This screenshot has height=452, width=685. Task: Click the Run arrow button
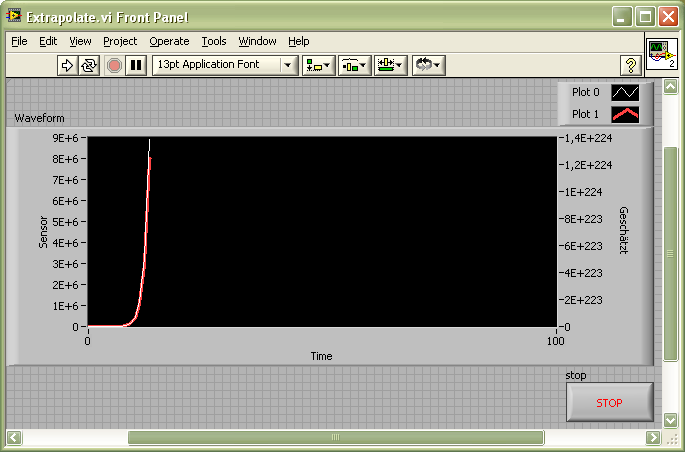pos(67,66)
